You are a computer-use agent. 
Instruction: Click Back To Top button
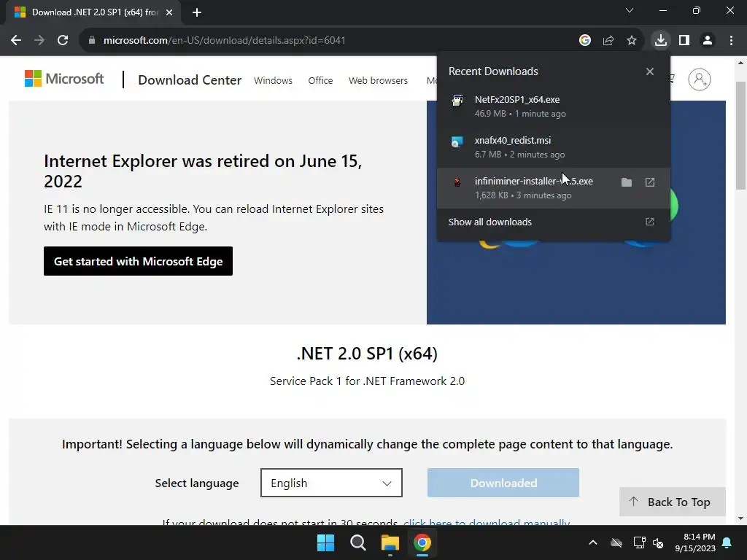click(672, 502)
